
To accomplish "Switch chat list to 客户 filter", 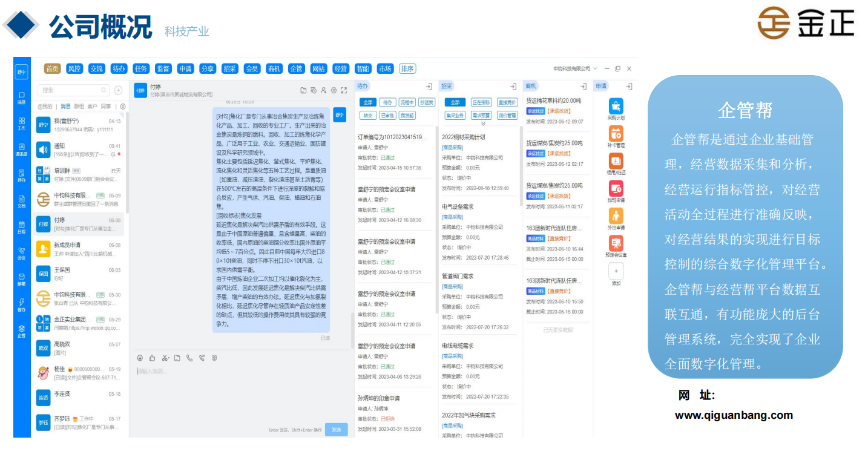I will (93, 106).
